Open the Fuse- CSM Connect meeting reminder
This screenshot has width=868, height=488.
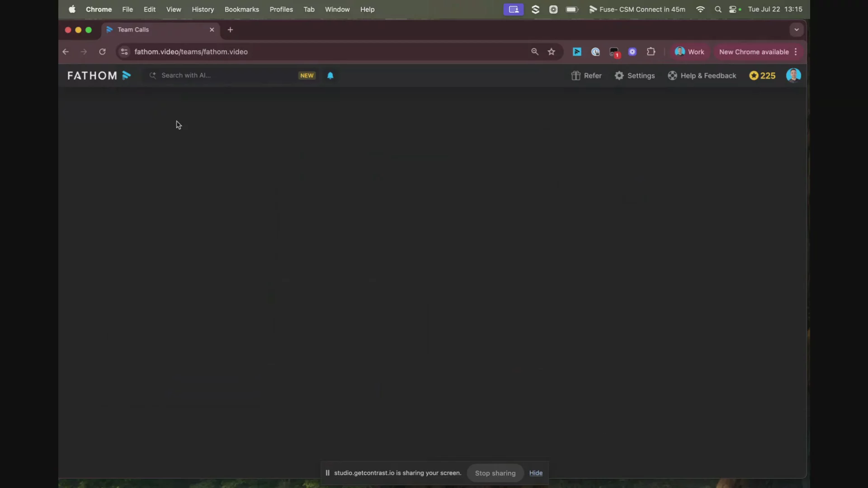tap(637, 9)
